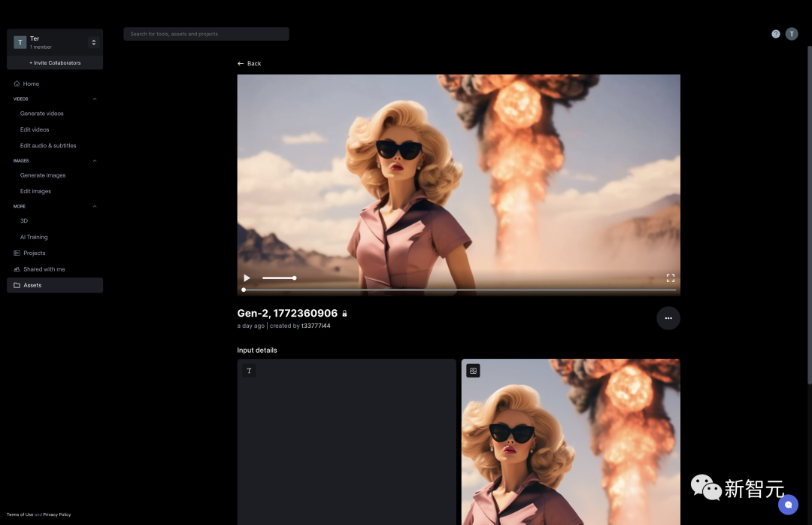Click the lock icon beside the title
812x525 pixels.
344,313
